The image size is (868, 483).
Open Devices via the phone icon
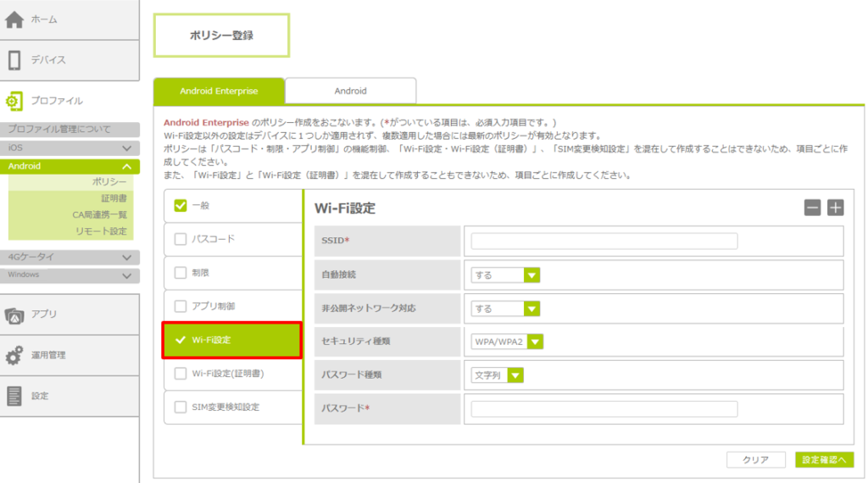pos(14,60)
